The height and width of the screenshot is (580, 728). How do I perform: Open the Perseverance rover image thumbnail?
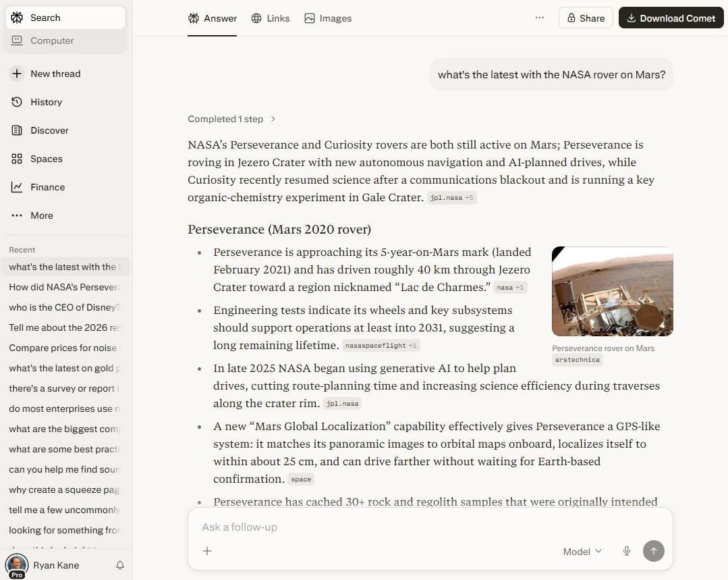[612, 291]
